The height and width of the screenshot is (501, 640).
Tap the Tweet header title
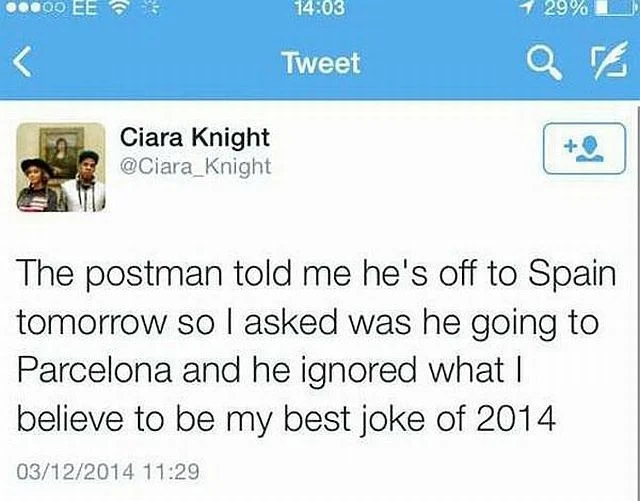click(x=320, y=64)
